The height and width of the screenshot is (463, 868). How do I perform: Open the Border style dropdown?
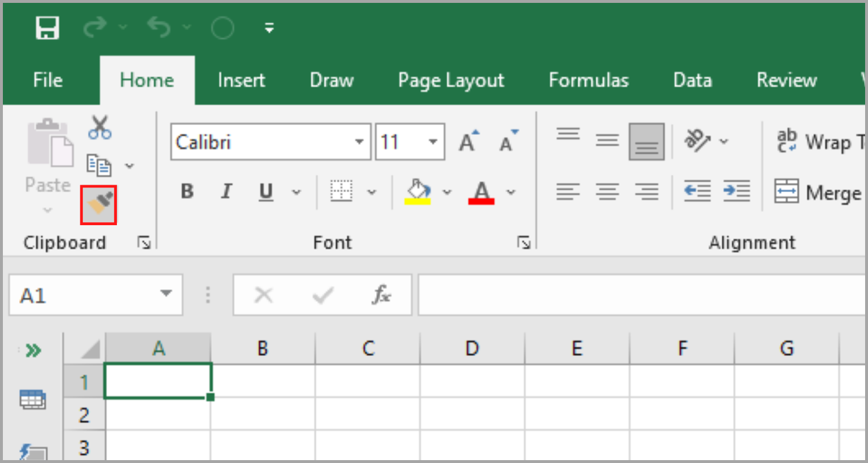372,192
